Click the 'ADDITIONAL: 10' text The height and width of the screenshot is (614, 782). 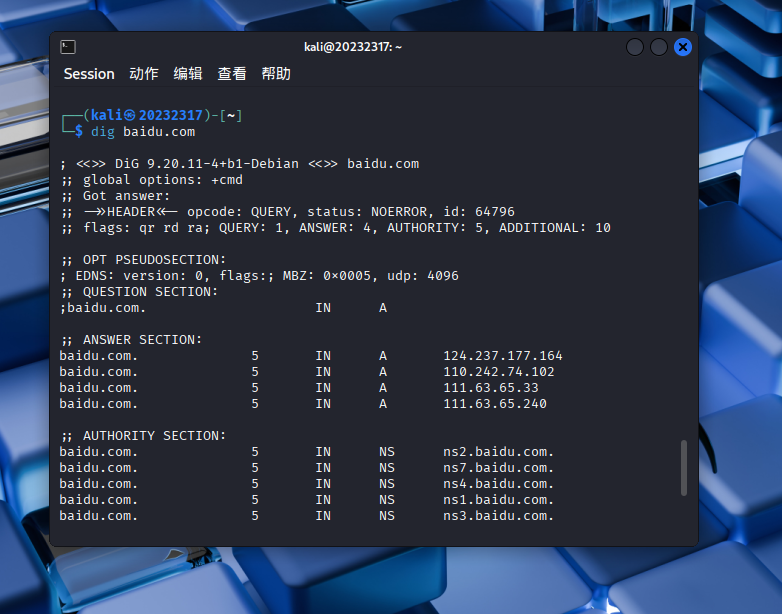pyautogui.click(x=555, y=227)
